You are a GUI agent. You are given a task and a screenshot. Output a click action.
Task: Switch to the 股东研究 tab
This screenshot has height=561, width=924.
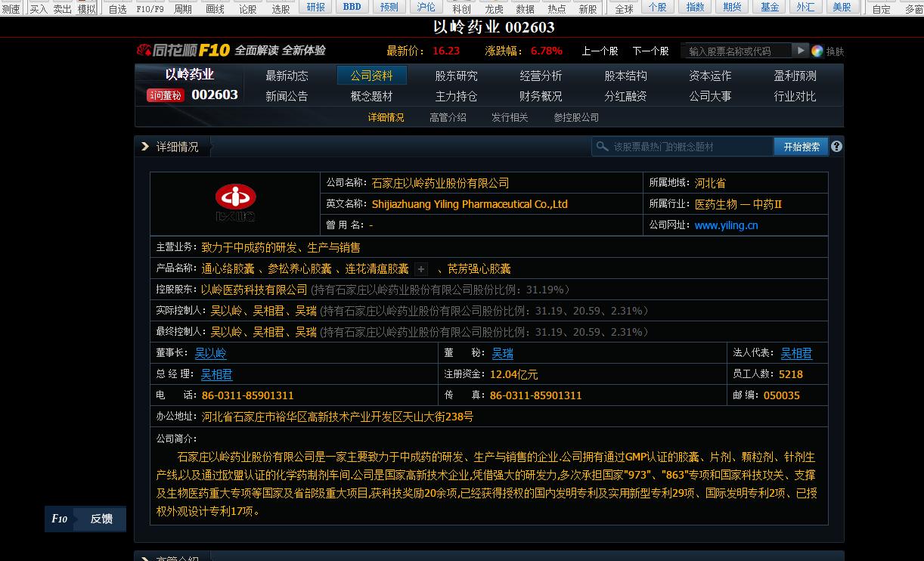point(457,75)
